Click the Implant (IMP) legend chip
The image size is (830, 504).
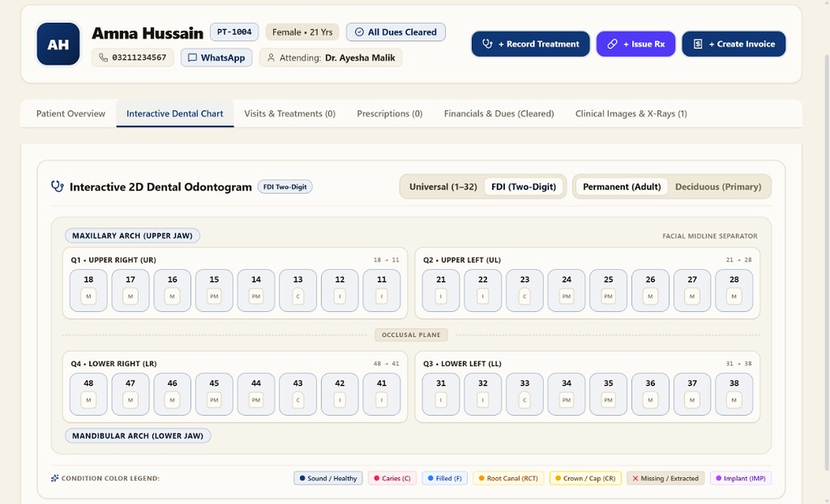pyautogui.click(x=740, y=478)
